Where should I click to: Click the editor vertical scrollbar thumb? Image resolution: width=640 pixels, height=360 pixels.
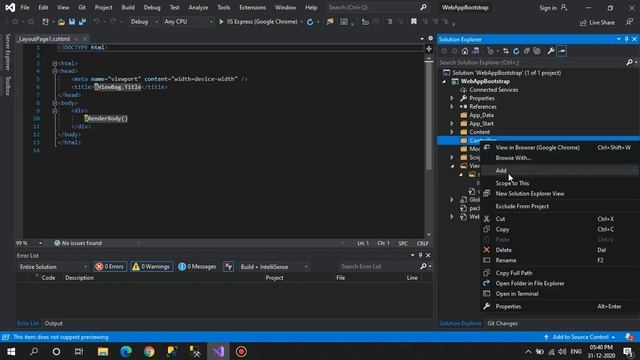click(429, 116)
